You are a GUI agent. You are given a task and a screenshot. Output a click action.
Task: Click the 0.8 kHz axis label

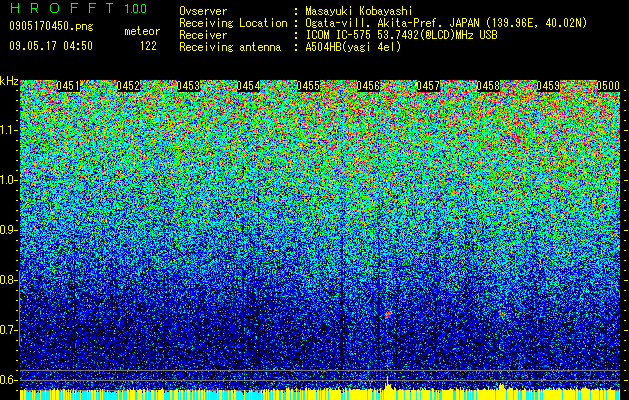8,280
